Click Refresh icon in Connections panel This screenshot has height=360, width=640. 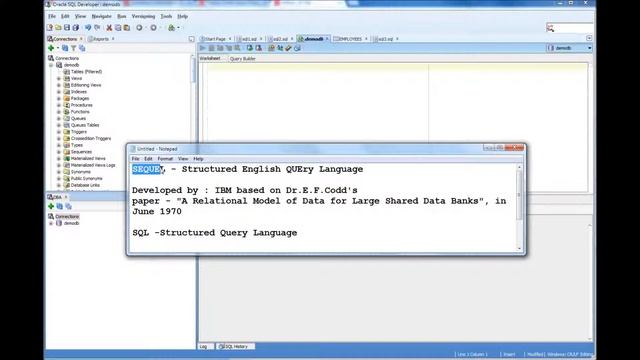point(65,48)
